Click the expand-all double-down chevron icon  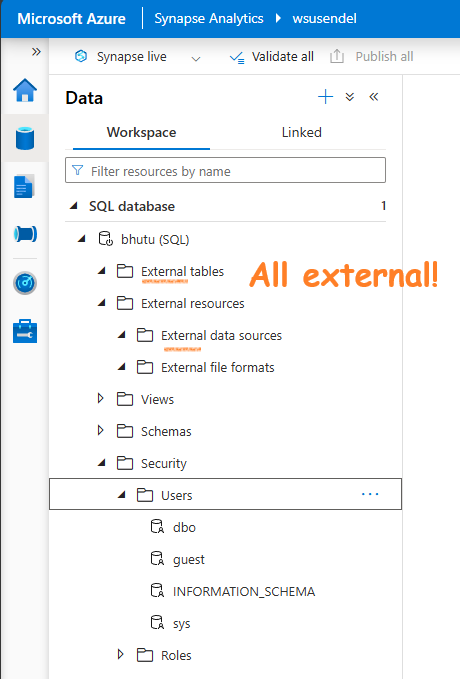pyautogui.click(x=350, y=97)
